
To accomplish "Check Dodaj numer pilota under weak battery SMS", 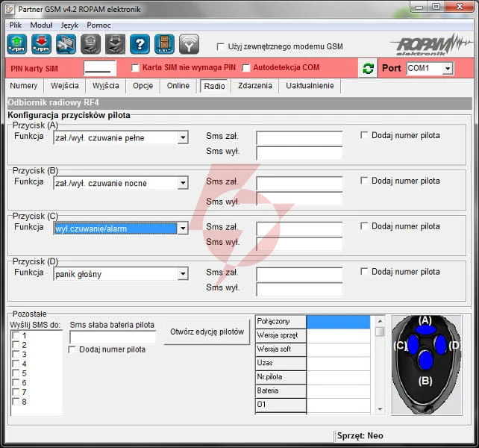I will [x=72, y=349].
